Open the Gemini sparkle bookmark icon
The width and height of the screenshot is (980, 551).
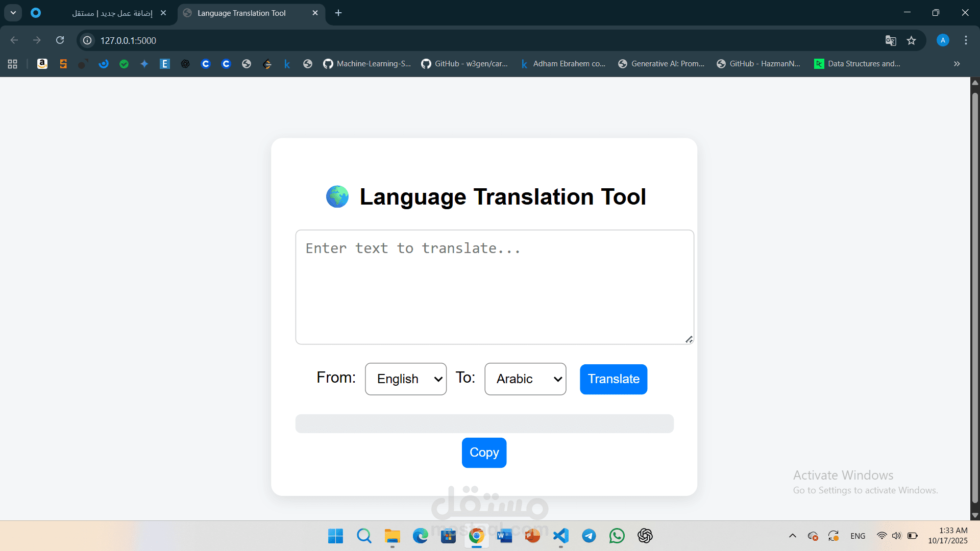pyautogui.click(x=144, y=64)
